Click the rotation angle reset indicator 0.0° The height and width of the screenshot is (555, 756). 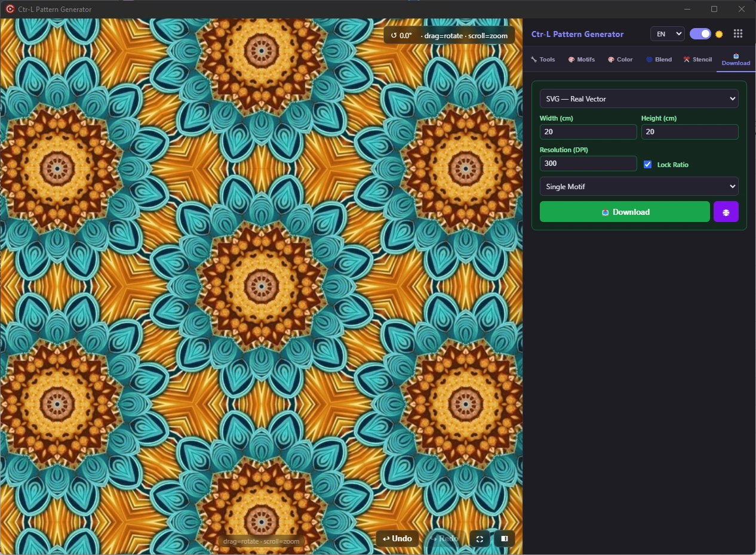click(401, 35)
